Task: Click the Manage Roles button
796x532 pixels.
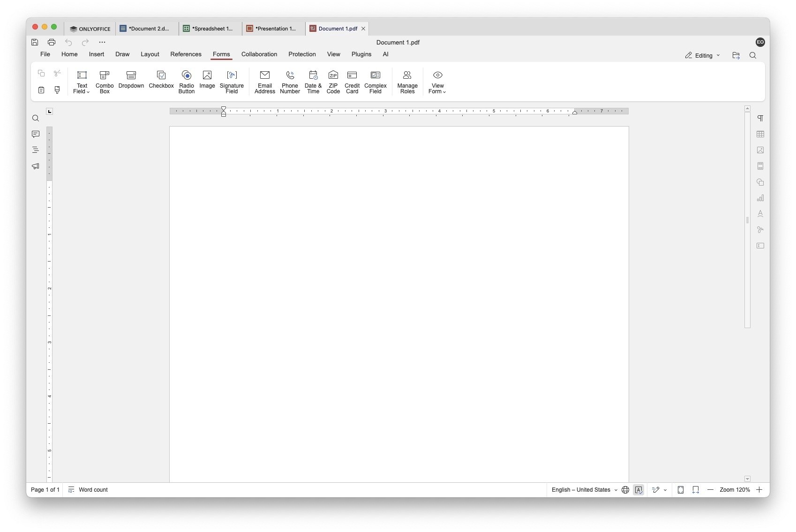Action: pos(407,82)
